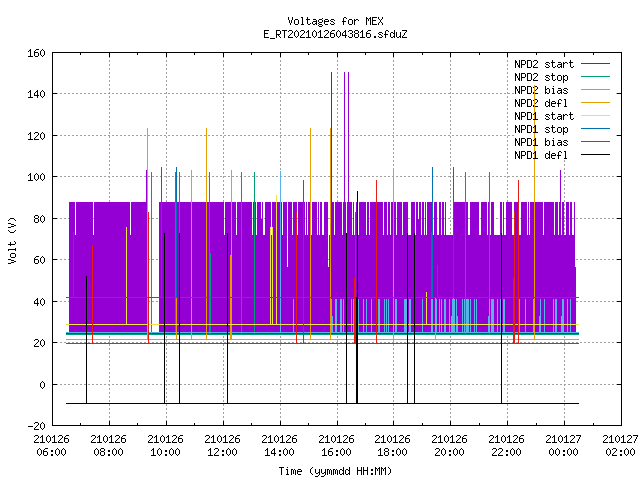Viewport: 640px width, 480px height.
Task: Click the purple NPD2 start legend line
Action: point(595,64)
